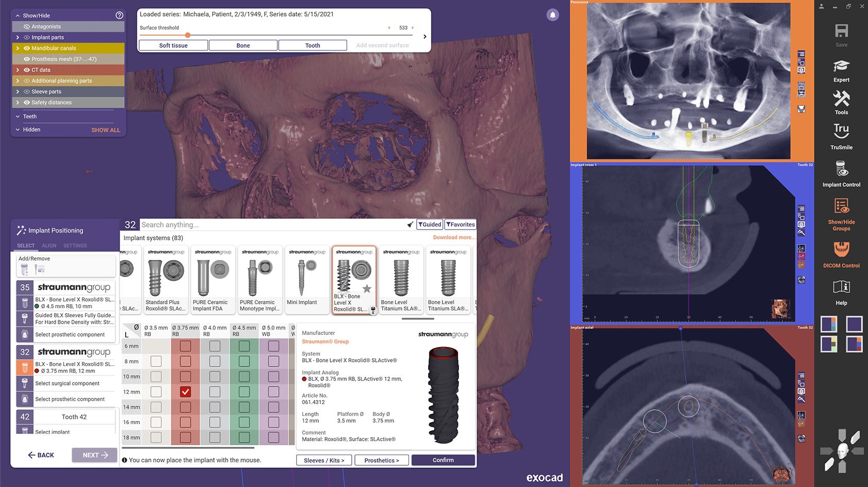Switch to the ALIGN tab
Viewport: 868px width, 487px height.
click(49, 246)
